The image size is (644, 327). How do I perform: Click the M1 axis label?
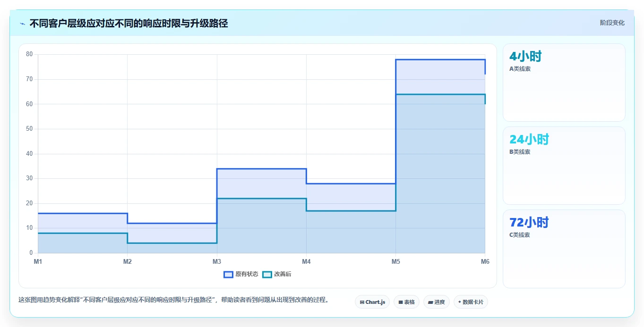point(38,261)
